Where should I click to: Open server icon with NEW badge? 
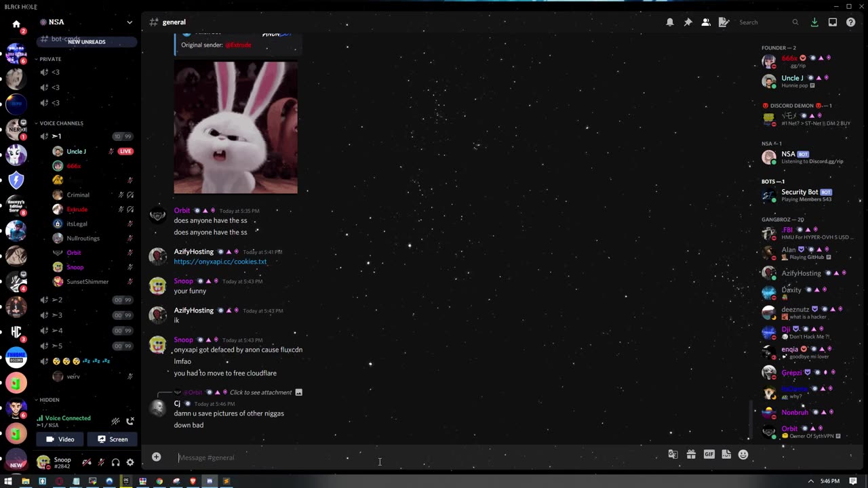coord(16,460)
